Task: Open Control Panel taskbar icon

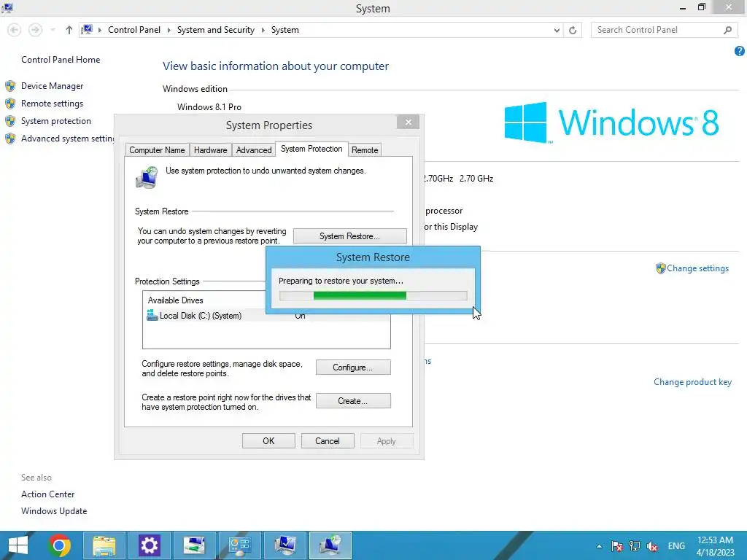Action: [239, 545]
